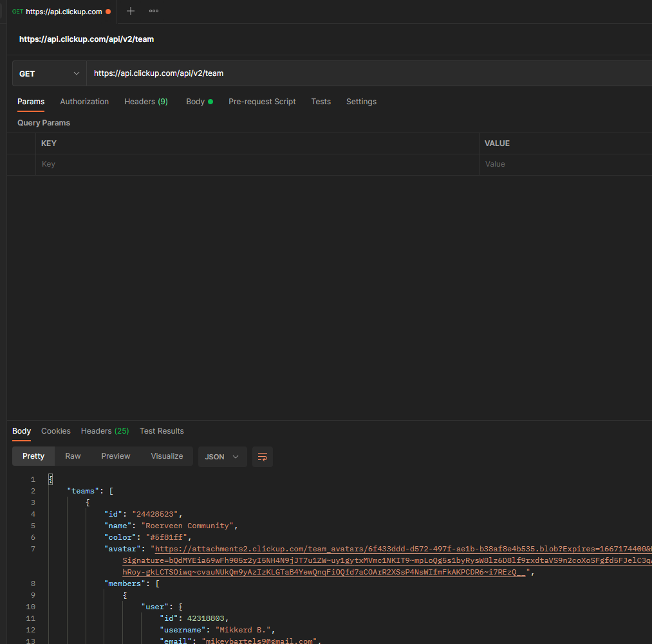Screen dimensions: 652x644
Task: Select the Raw response view
Action: tap(73, 456)
